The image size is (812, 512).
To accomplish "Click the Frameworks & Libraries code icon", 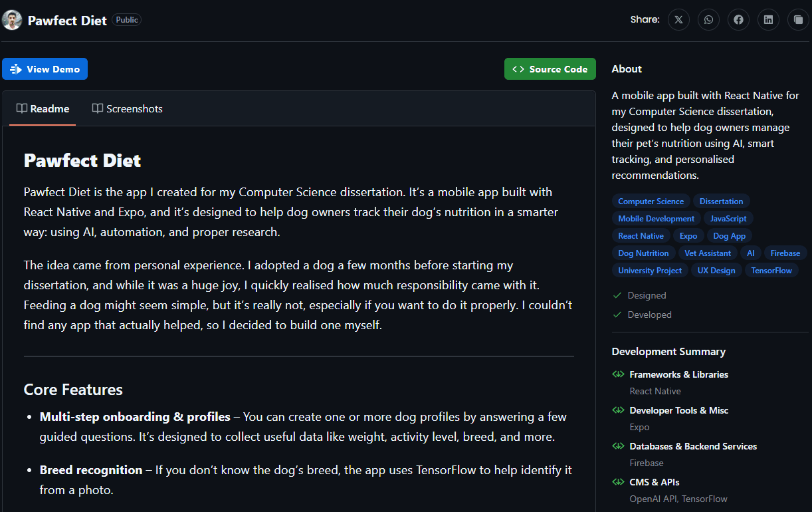I will tap(618, 374).
